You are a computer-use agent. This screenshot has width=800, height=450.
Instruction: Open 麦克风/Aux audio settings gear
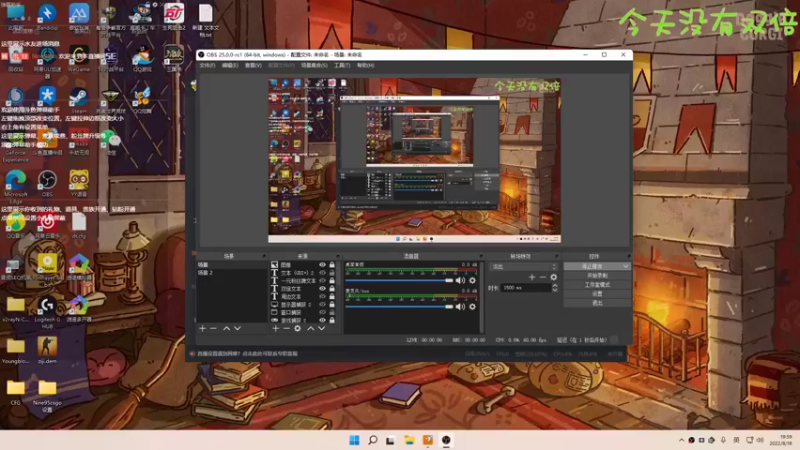(472, 307)
